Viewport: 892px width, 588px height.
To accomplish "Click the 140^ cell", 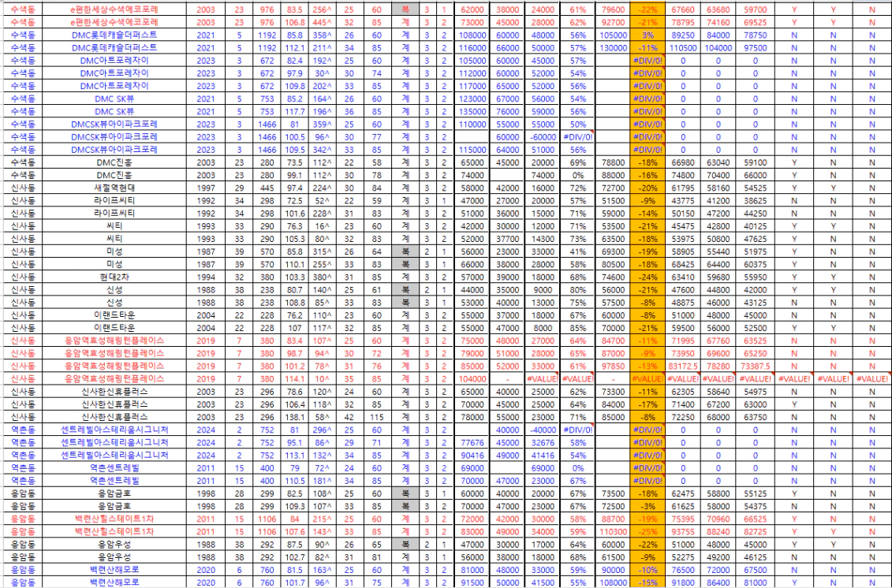I will [x=322, y=290].
